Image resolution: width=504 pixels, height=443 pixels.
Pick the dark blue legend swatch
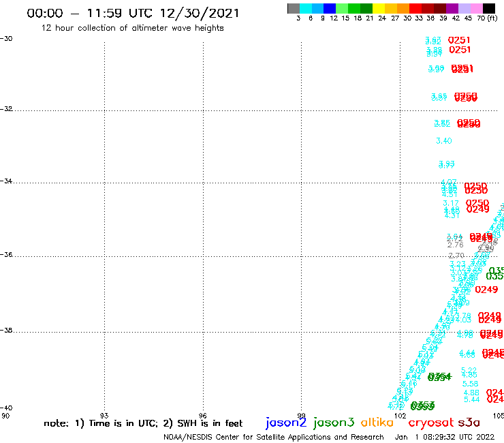tap(330, 8)
